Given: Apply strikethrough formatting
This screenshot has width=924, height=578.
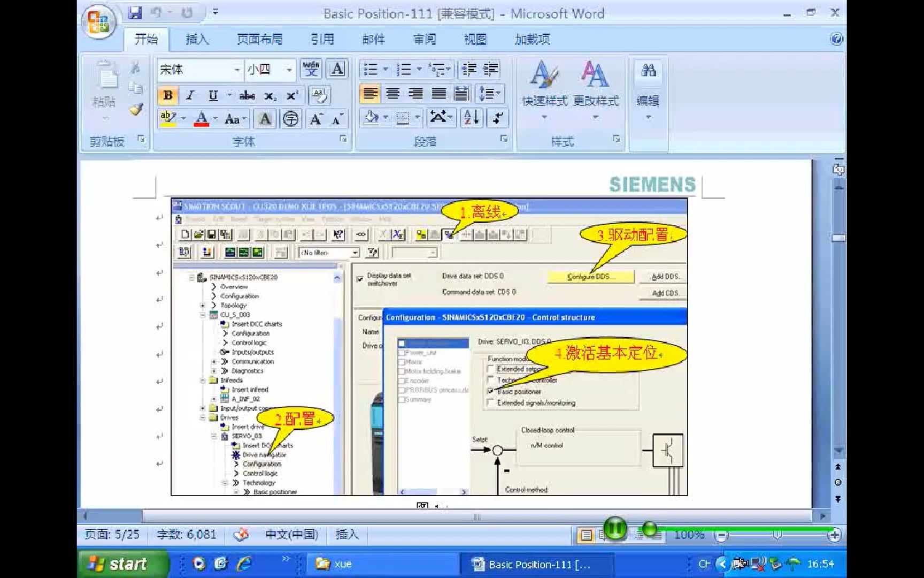Looking at the screenshot, I should pos(247,96).
